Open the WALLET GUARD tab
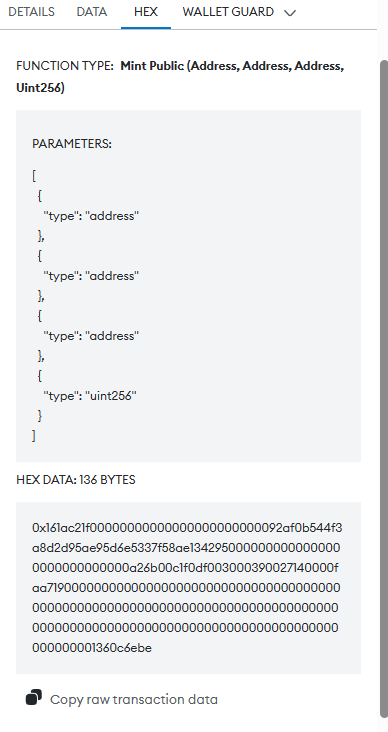388x732 pixels. (x=228, y=12)
